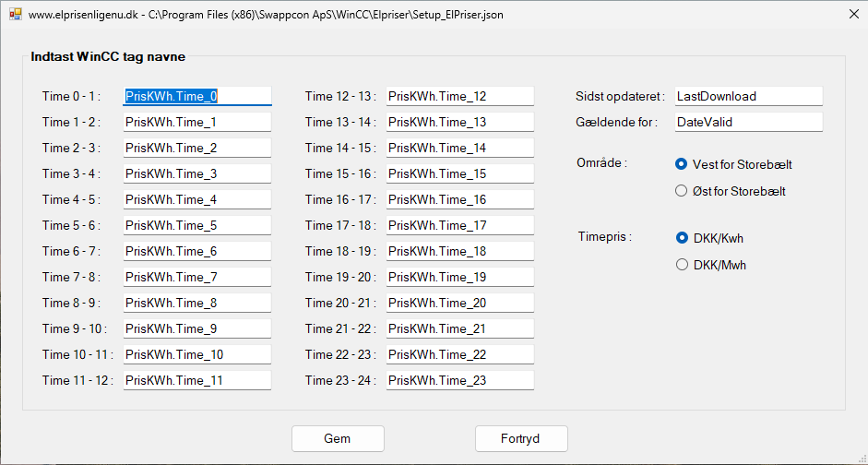Click the Gældende for DateValid field
The image size is (868, 465).
pyautogui.click(x=747, y=122)
